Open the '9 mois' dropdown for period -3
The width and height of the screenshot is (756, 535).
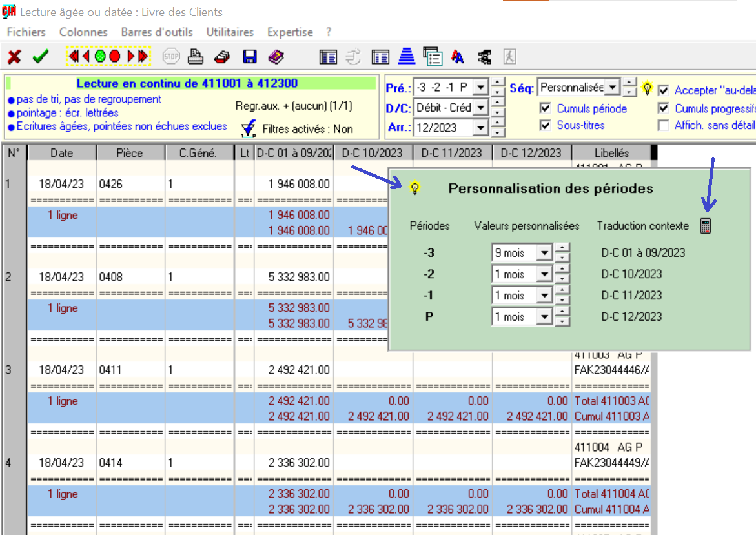click(x=544, y=253)
